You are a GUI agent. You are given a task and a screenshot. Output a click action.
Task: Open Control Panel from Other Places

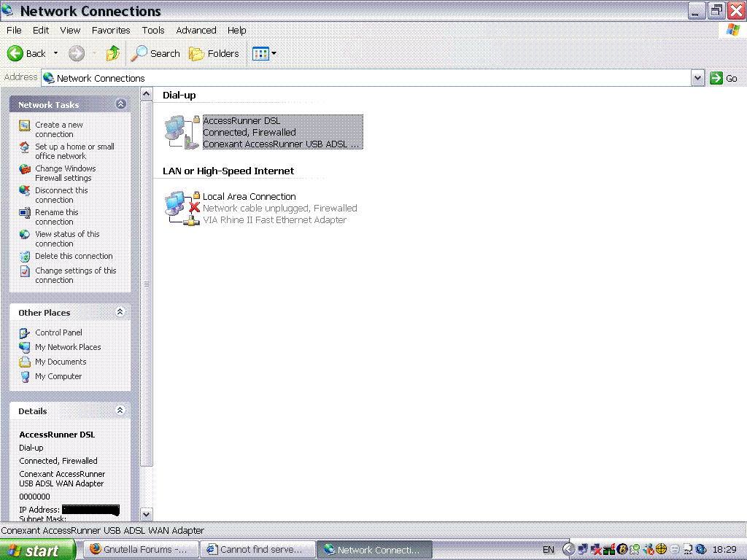(58, 332)
